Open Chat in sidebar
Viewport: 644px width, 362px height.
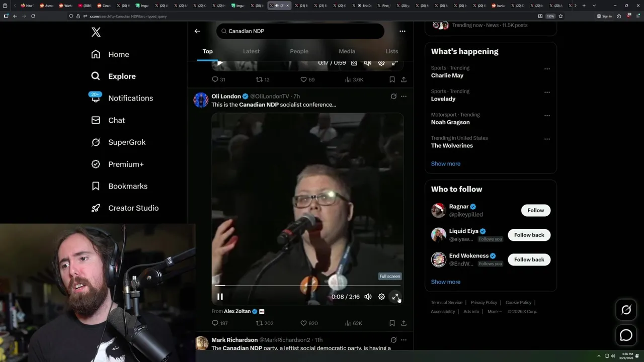(x=108, y=120)
